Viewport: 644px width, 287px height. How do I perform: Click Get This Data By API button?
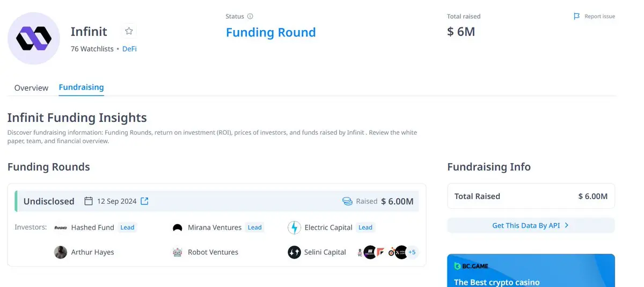pos(531,225)
